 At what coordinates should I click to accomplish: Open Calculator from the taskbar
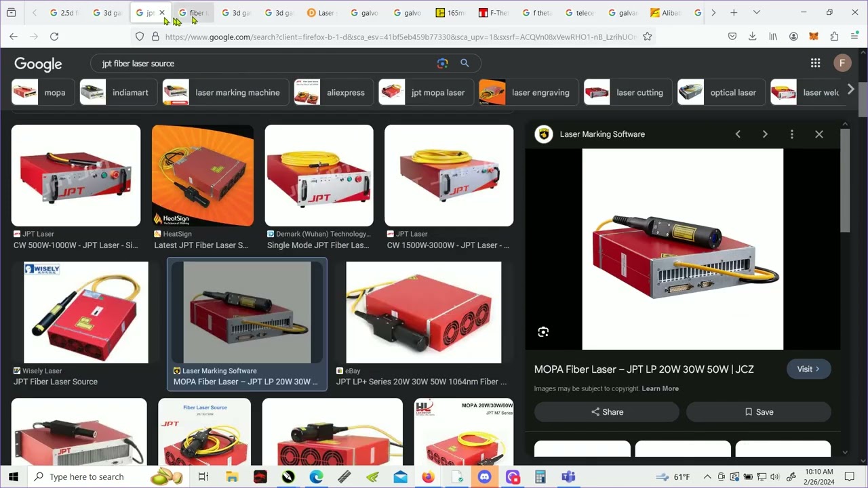click(x=540, y=476)
